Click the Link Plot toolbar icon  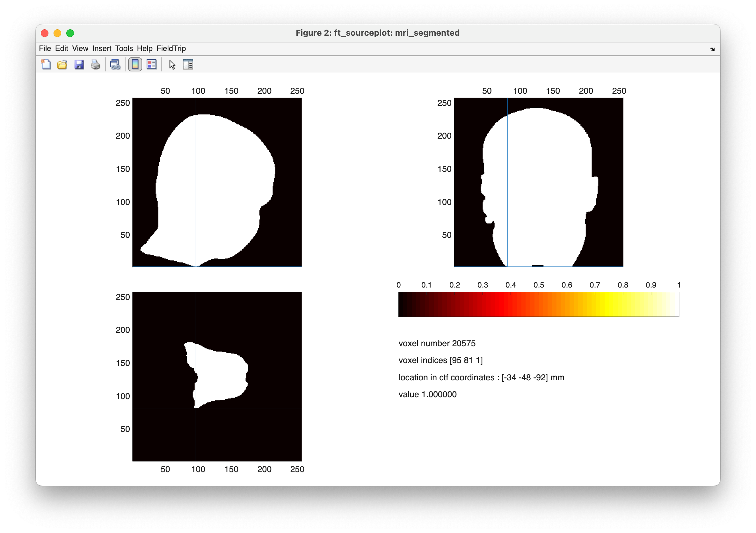(x=115, y=65)
